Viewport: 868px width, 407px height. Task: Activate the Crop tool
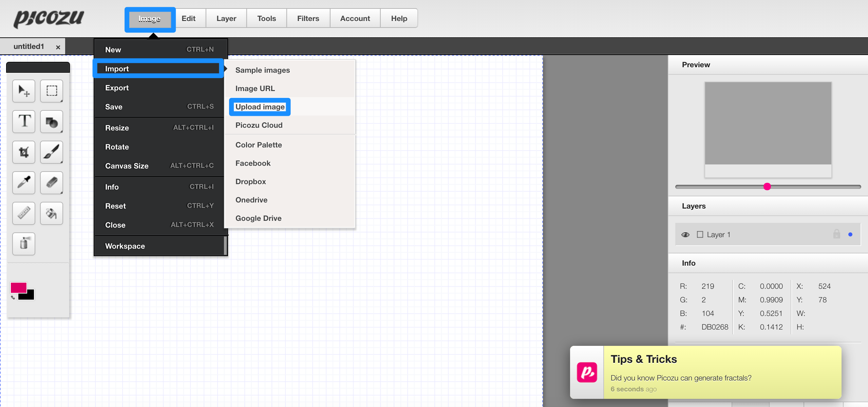click(24, 152)
